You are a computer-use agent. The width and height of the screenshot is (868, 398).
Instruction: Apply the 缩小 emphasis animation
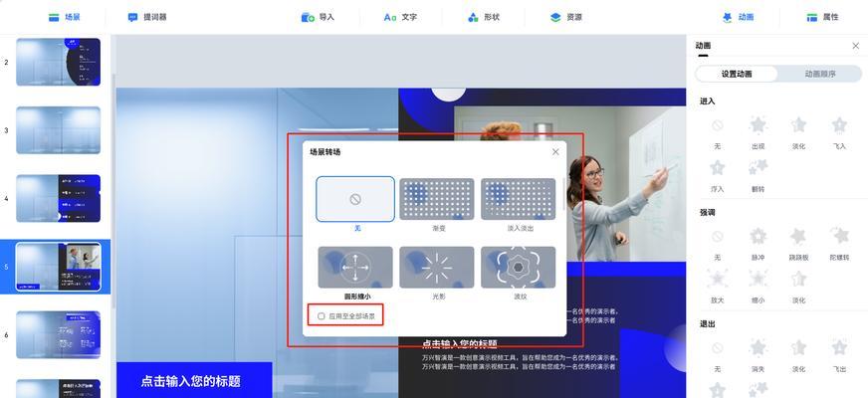(x=758, y=287)
